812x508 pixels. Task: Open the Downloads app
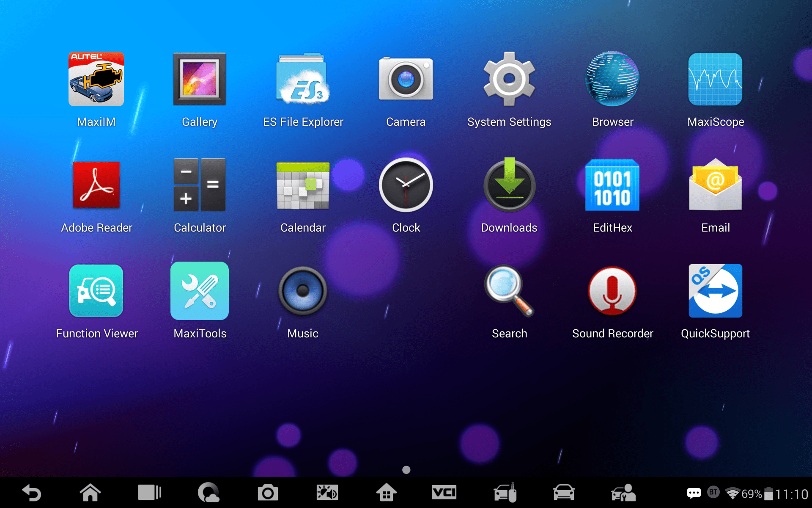point(509,185)
